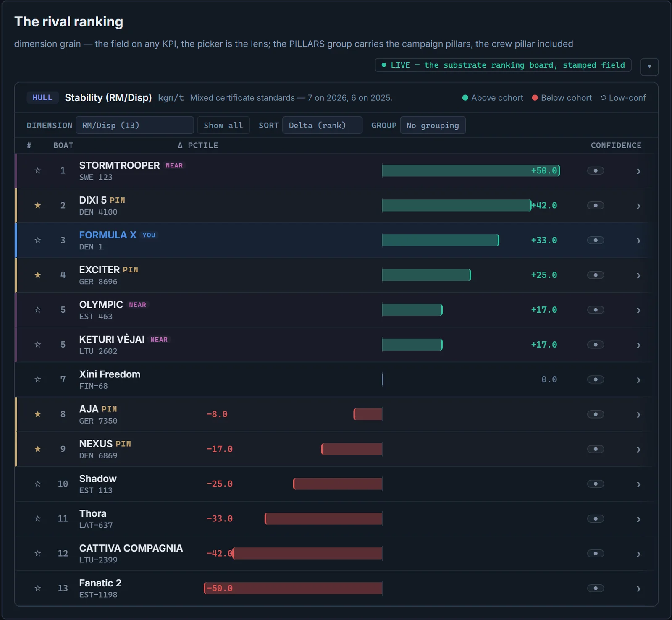Screen dimensions: 672x620
Task: Expand Thora row details chevron
Action: 638,520
